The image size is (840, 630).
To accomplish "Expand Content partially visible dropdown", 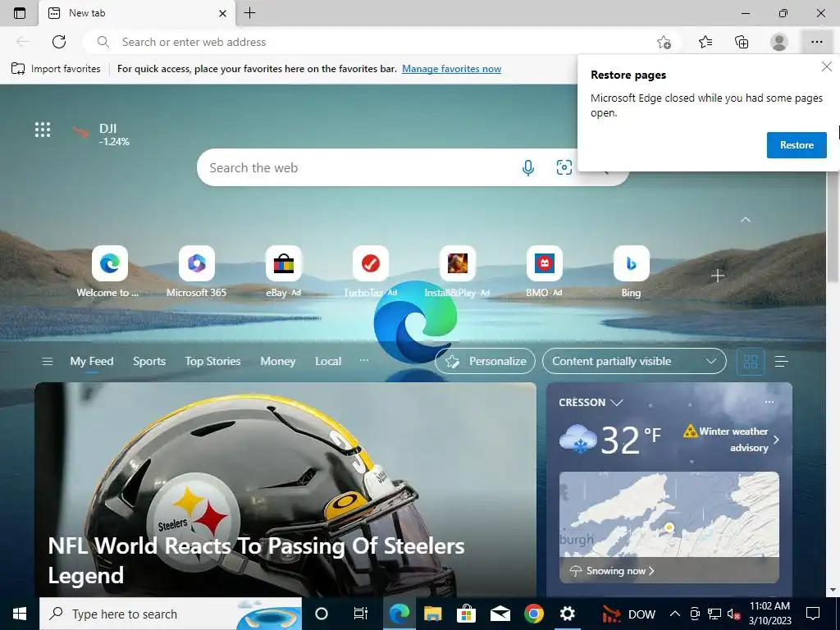I will pyautogui.click(x=634, y=361).
